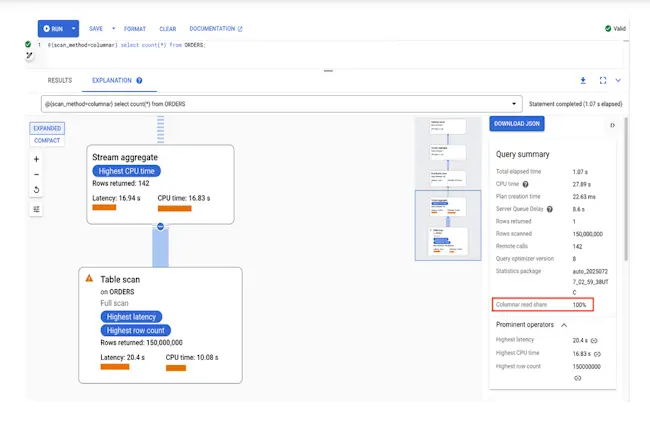This screenshot has width=650, height=433.
Task: Click DOWNLOAD JSON button
Action: tap(517, 124)
